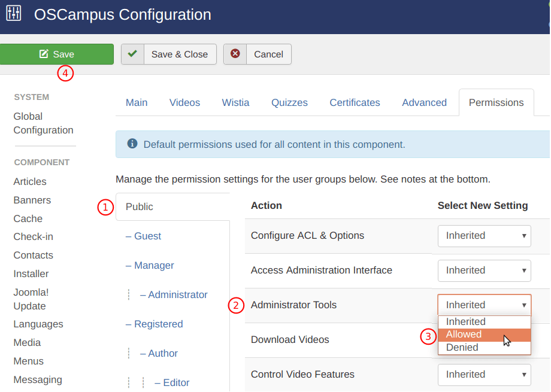
Task: Click the Configure ACL & Options label
Action: pos(307,235)
